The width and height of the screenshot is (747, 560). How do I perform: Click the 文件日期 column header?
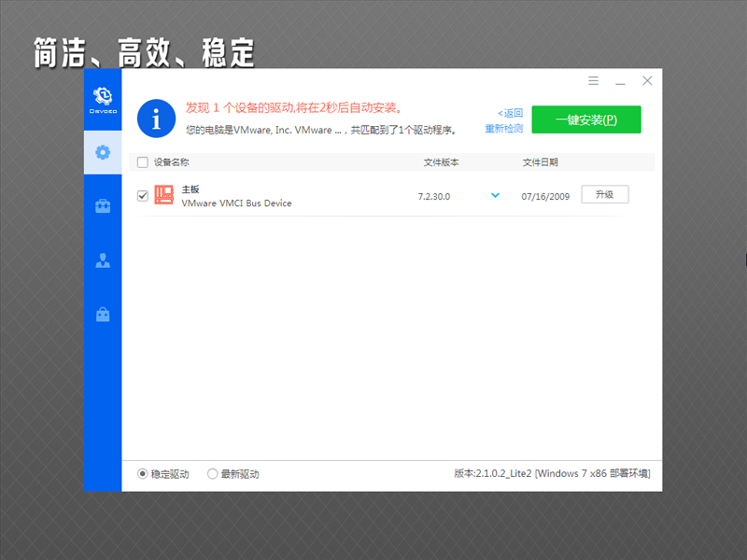click(x=541, y=162)
